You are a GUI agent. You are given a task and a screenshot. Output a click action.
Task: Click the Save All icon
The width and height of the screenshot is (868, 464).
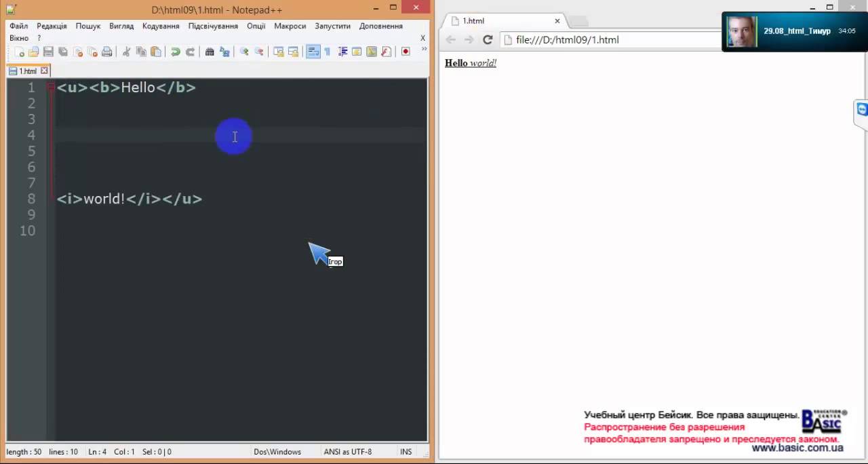coord(63,52)
